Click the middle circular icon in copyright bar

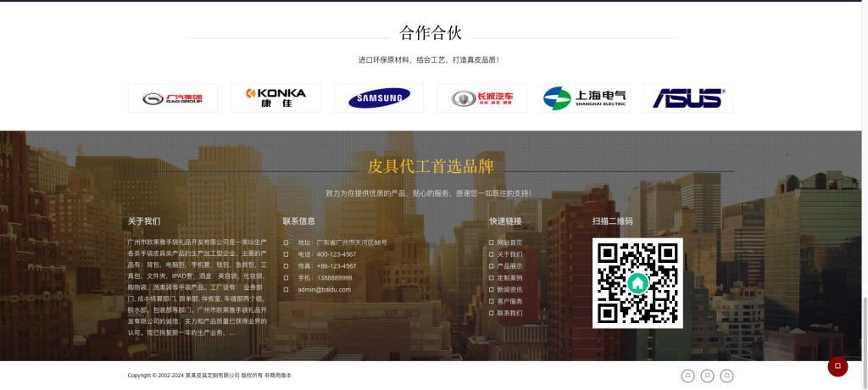coord(708,376)
